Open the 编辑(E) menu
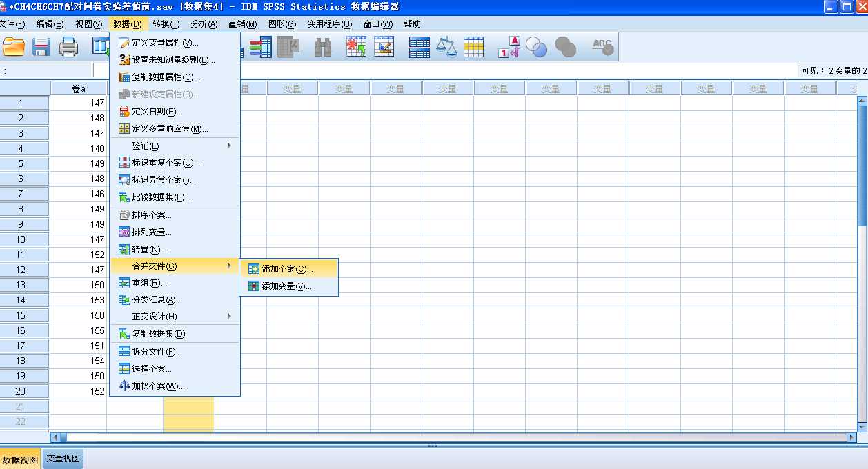Screen dimensions: 868x469 pyautogui.click(x=50, y=24)
